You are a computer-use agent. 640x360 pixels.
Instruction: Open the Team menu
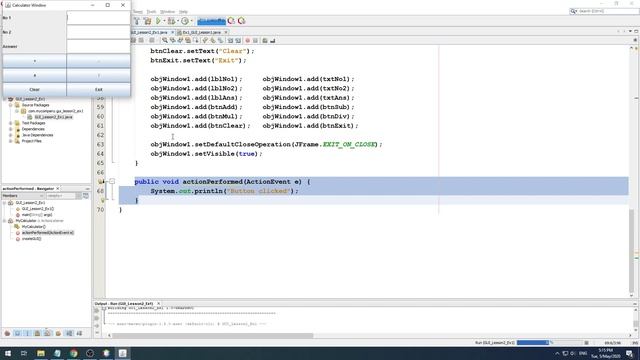pyautogui.click(x=138, y=12)
